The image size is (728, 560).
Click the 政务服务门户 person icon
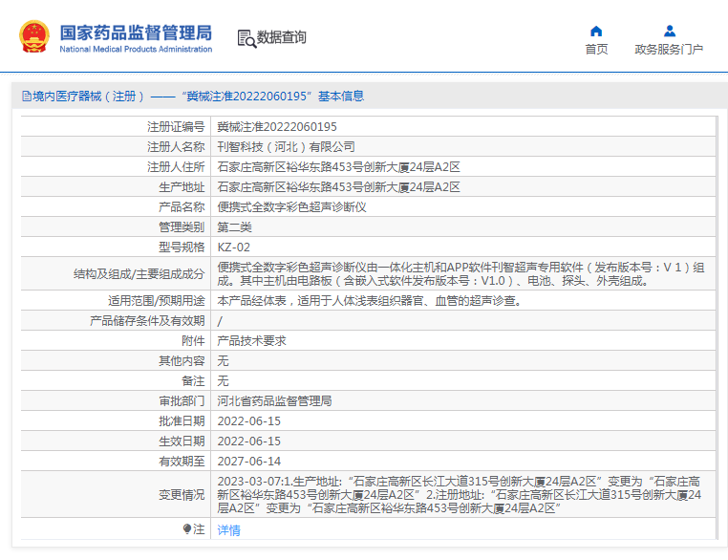pos(669,31)
